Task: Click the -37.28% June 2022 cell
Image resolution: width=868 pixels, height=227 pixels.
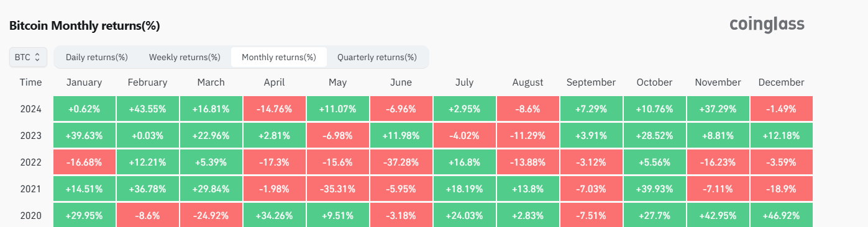Action: tap(401, 162)
